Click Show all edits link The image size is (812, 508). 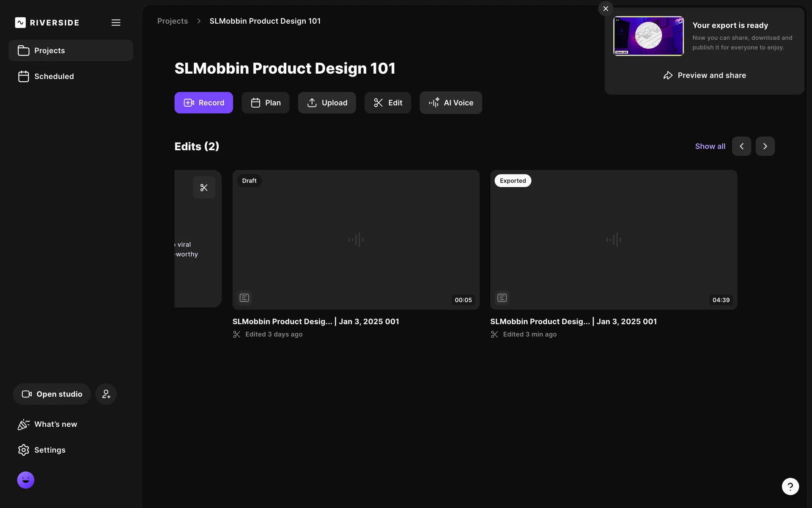click(710, 146)
